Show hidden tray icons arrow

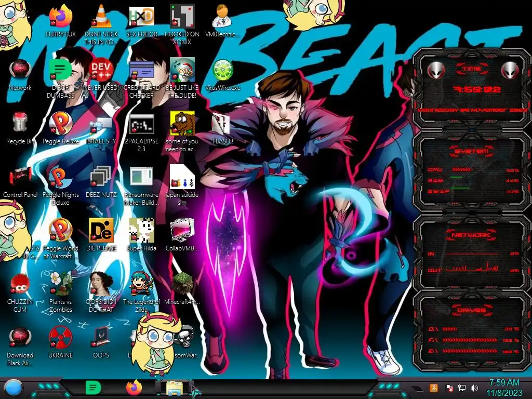(417, 389)
